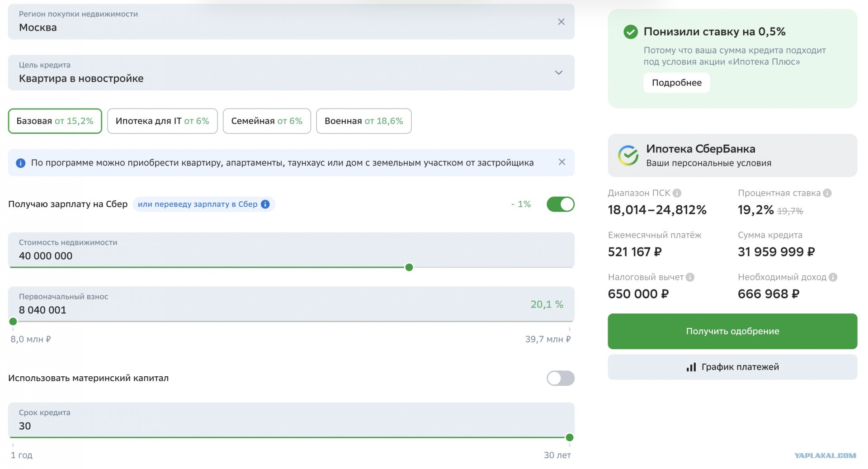This screenshot has height=469, width=868.
Task: Expand the Цель кредита dropdown chevron
Action: point(559,73)
